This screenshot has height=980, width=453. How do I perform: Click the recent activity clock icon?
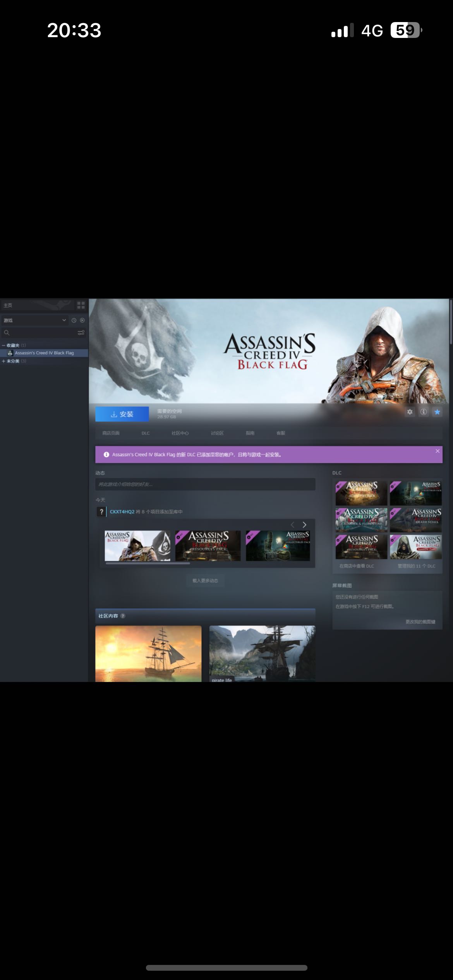point(74,320)
